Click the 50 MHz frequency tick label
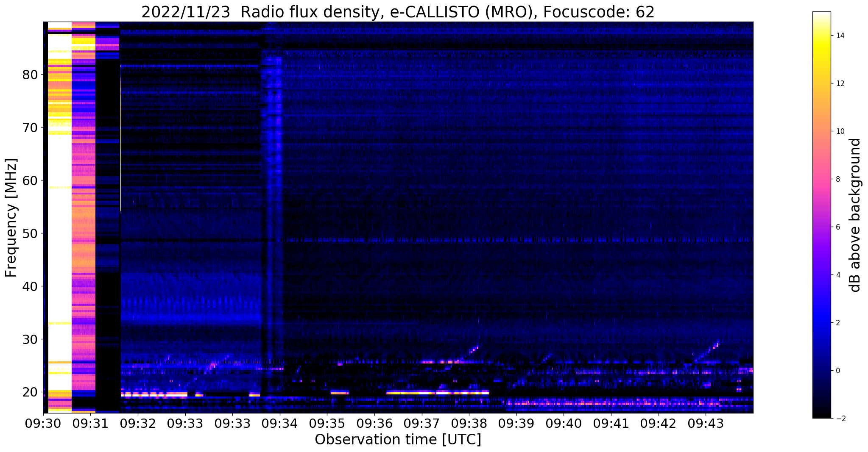 tap(30, 233)
